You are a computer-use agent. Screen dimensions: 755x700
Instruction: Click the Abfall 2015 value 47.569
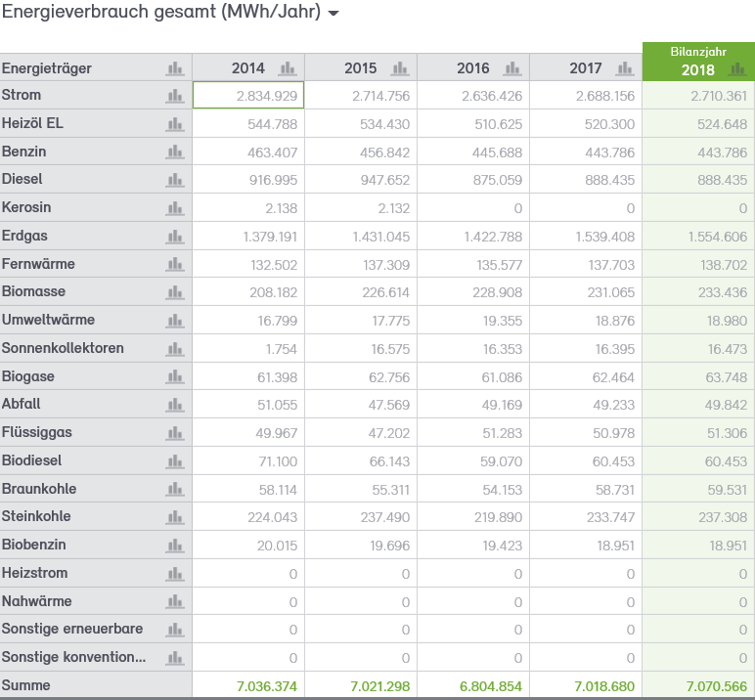coord(389,405)
